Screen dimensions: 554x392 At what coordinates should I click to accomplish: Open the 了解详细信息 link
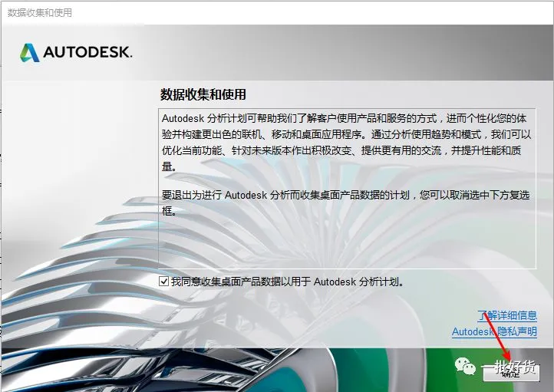[x=507, y=315]
